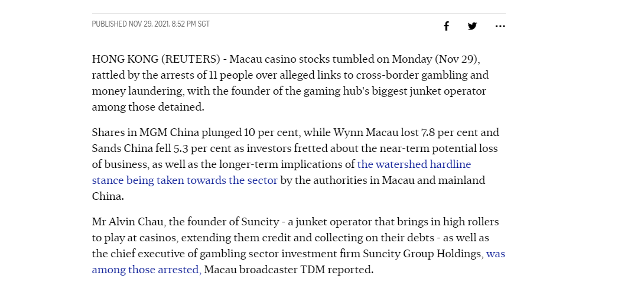Open the "watershed hardline stance" link
The height and width of the screenshot is (288, 644).
(281, 172)
